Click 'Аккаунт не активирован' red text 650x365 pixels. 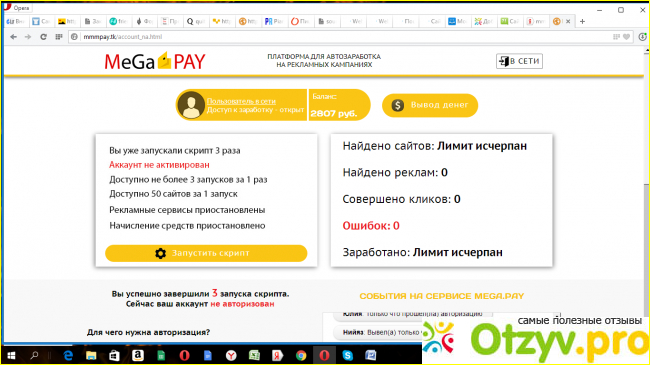pos(159,165)
